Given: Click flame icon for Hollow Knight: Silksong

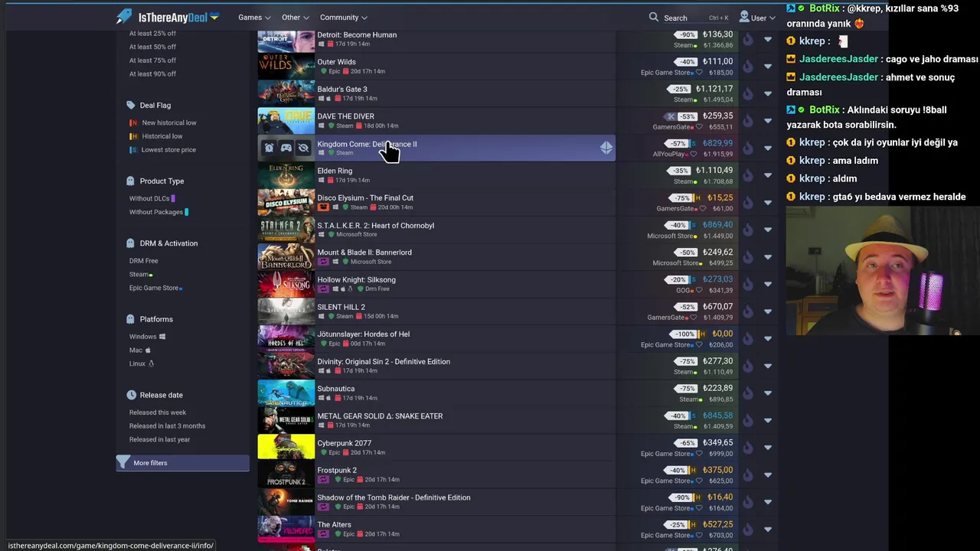Looking at the screenshot, I should [747, 285].
